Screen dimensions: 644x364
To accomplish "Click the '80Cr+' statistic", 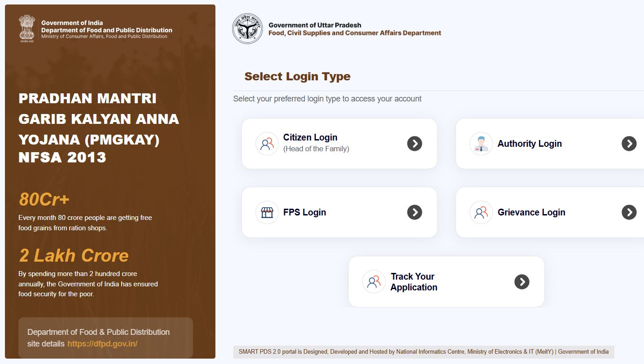I will [44, 200].
